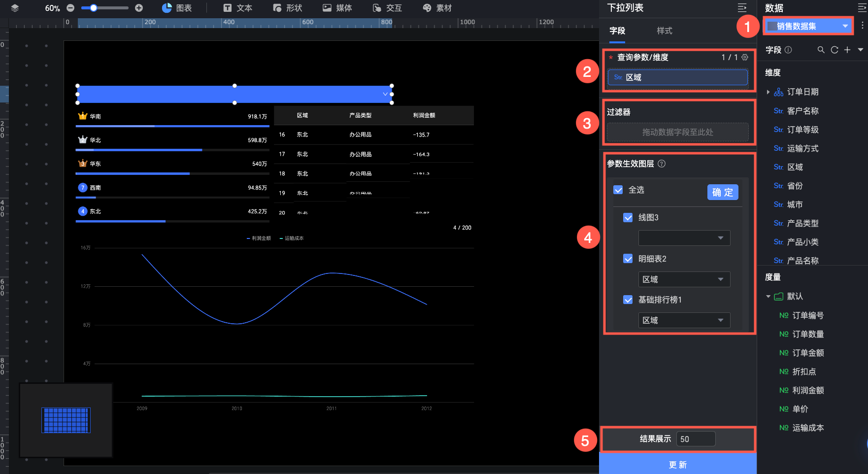Image resolution: width=868 pixels, height=474 pixels.
Task: Click the canvas minimap thumbnail
Action: tap(66, 420)
